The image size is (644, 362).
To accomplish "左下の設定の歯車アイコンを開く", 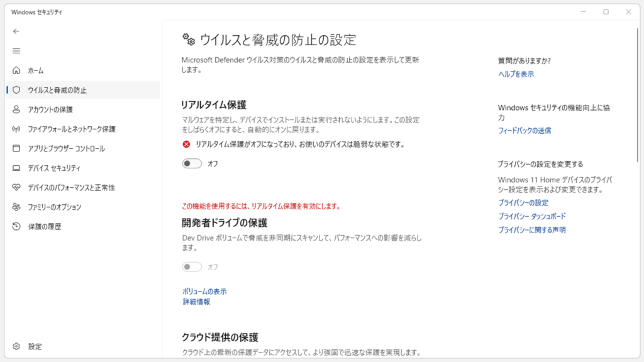I will pyautogui.click(x=18, y=346).
